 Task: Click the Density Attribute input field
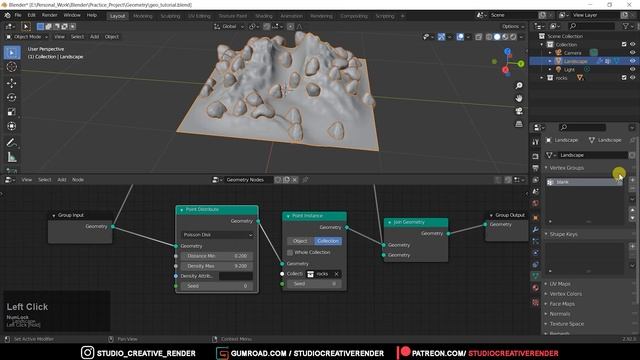236,276
